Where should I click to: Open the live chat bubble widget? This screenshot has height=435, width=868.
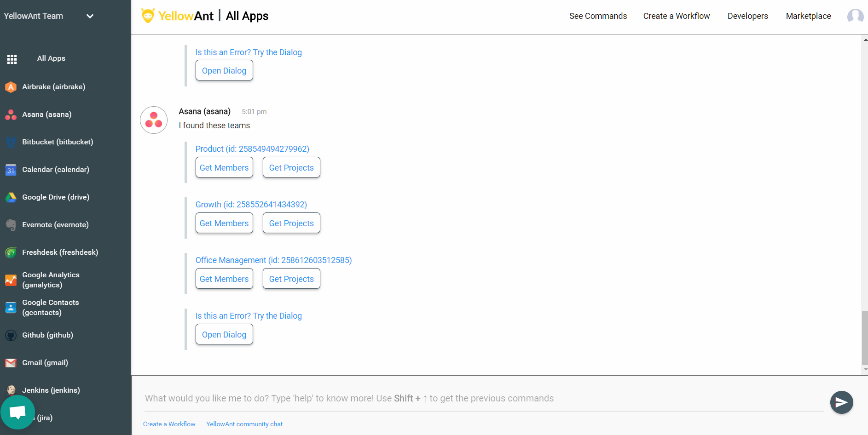tap(18, 412)
